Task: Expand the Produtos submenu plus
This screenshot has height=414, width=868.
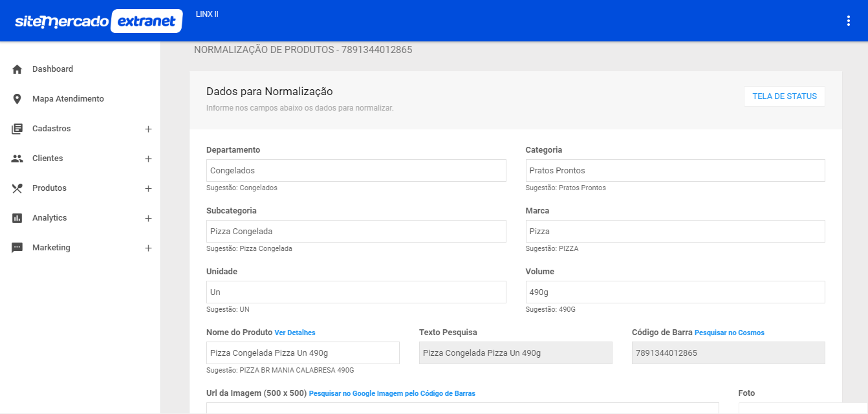Action: [148, 189]
